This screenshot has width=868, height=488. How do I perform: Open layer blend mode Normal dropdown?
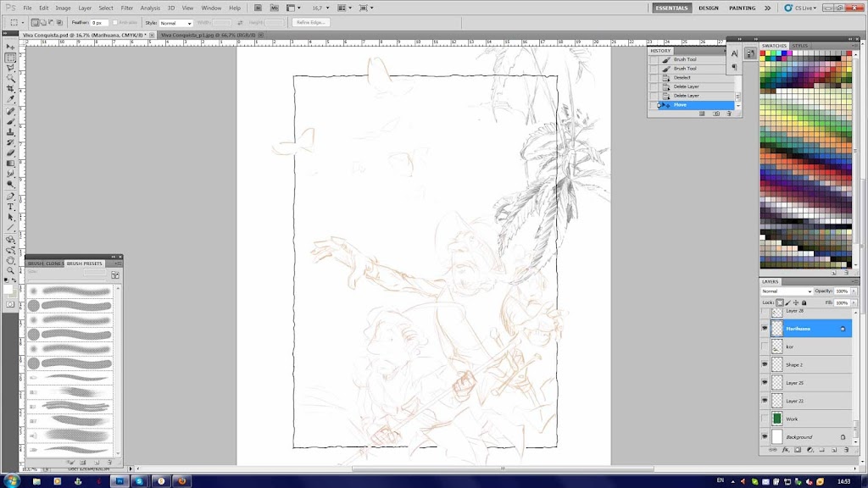(787, 291)
